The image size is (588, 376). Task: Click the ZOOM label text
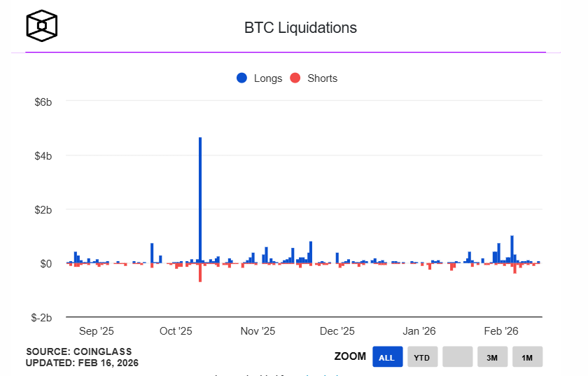[350, 356]
